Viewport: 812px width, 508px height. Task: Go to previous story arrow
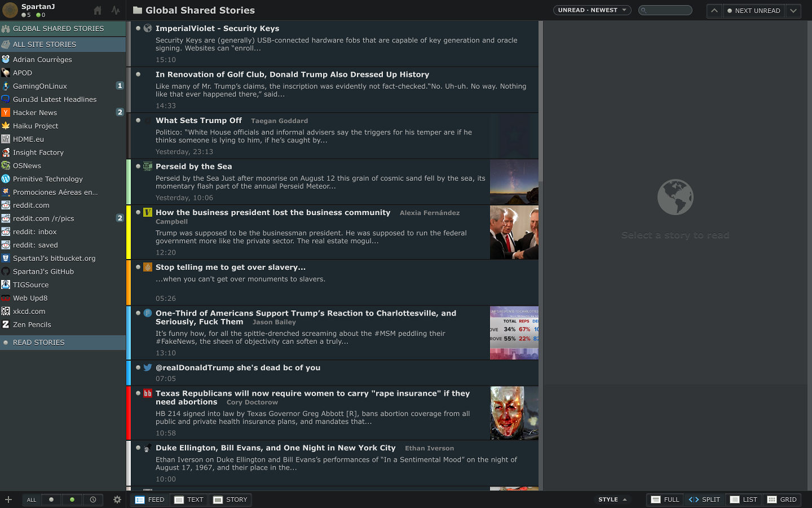[x=714, y=10]
